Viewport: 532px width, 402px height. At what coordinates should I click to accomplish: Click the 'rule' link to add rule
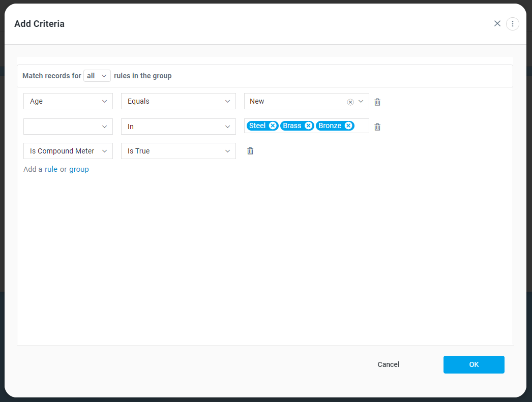coord(51,169)
